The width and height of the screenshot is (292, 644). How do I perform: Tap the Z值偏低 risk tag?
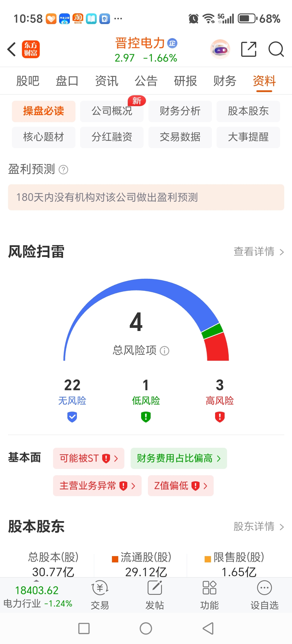click(181, 486)
